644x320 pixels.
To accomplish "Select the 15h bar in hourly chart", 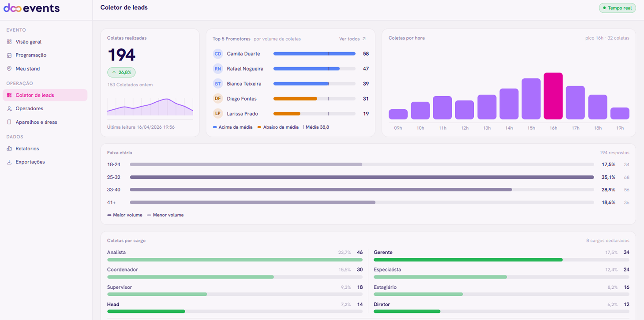I will [531, 99].
